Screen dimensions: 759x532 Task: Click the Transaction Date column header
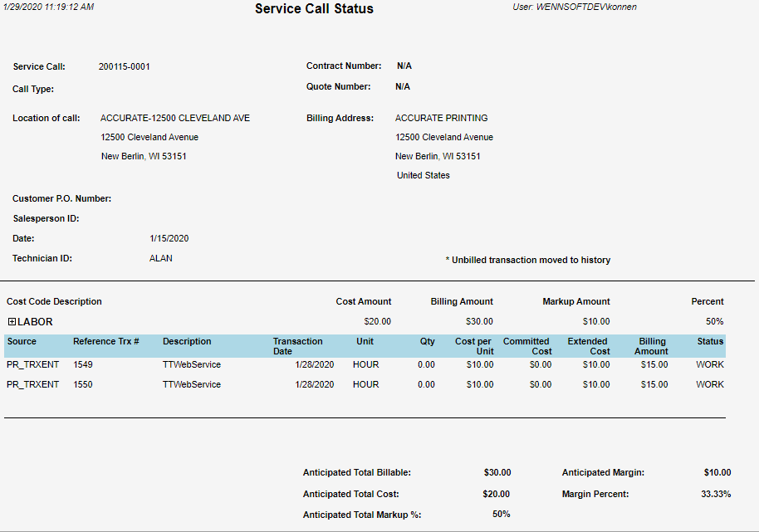tap(297, 346)
